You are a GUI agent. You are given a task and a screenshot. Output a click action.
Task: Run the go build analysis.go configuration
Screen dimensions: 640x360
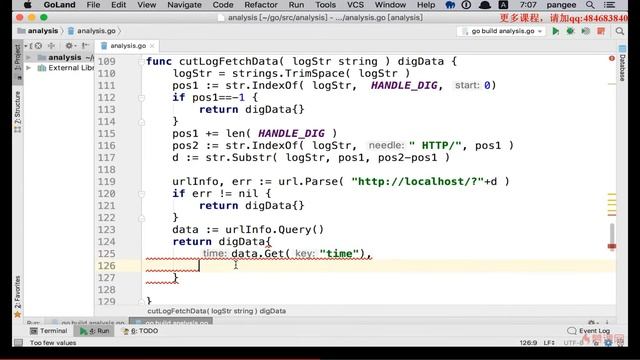[x=556, y=31]
